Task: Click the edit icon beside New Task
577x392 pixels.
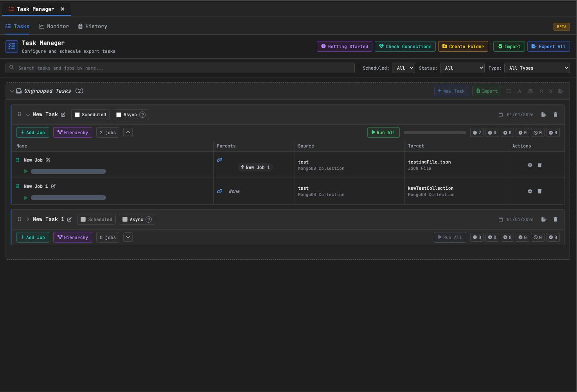Action: (x=63, y=115)
